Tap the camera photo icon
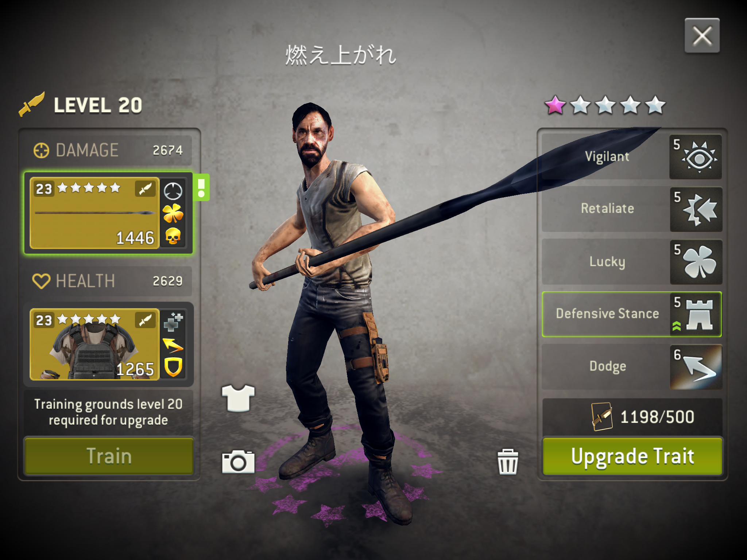 point(238,462)
